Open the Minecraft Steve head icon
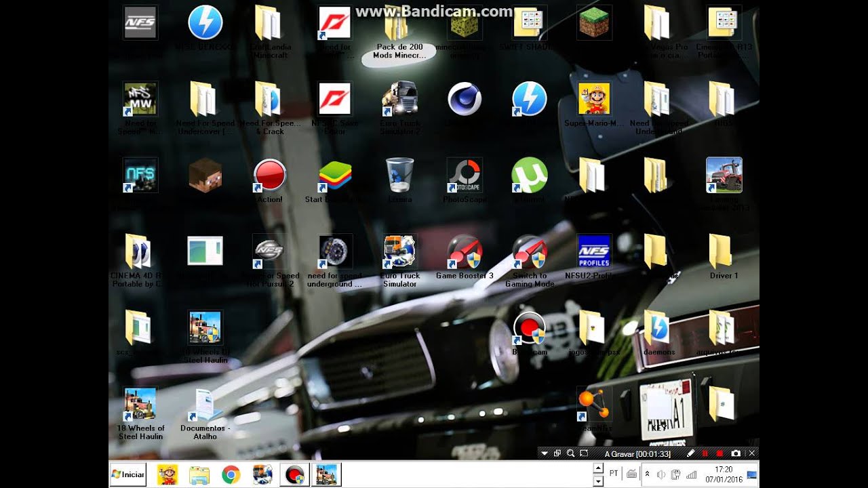Image resolution: width=868 pixels, height=488 pixels. (x=205, y=175)
